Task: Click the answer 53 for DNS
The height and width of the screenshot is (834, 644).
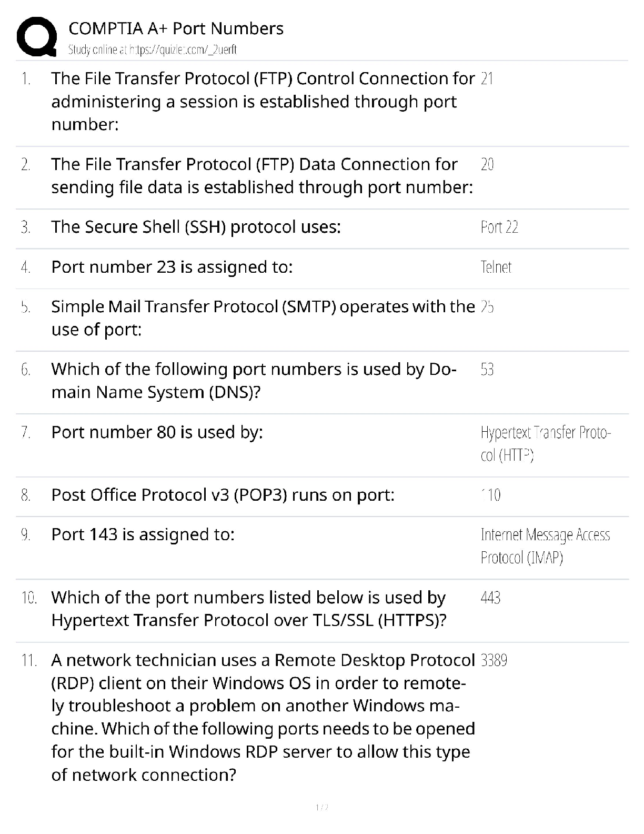Action: point(487,370)
